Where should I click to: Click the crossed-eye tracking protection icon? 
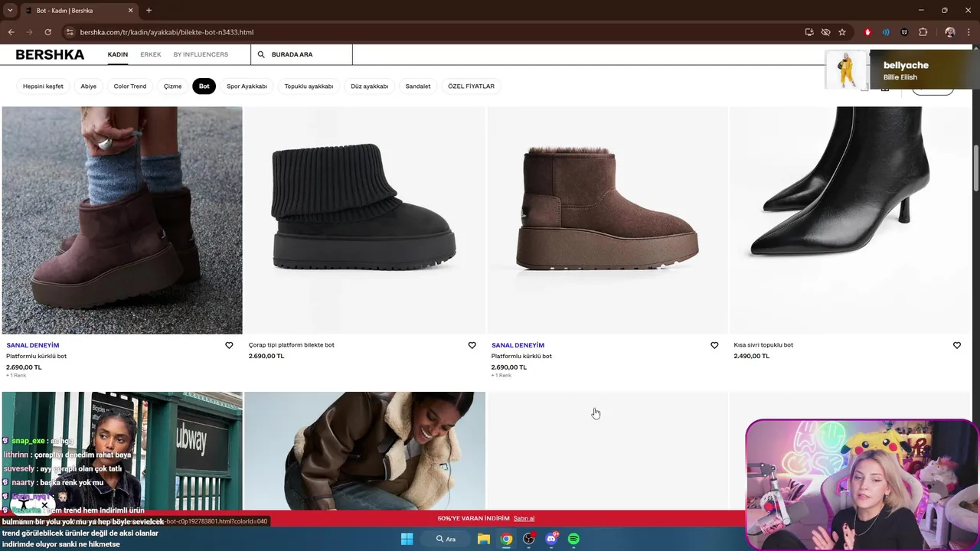click(825, 32)
